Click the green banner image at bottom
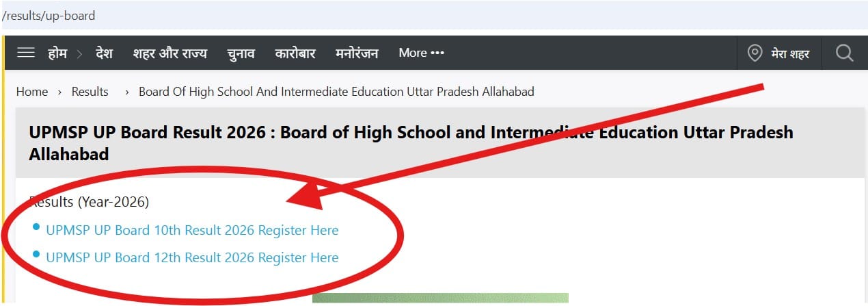Screen dimensions: 868x306 click(x=440, y=299)
